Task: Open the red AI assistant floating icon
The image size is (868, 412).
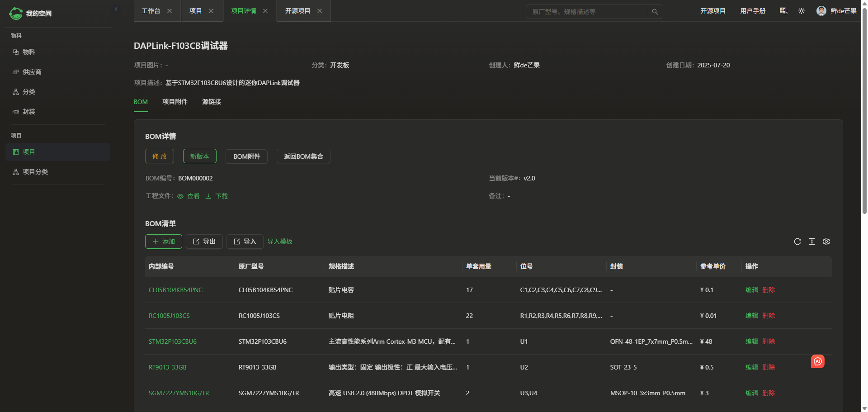Action: coord(817,361)
